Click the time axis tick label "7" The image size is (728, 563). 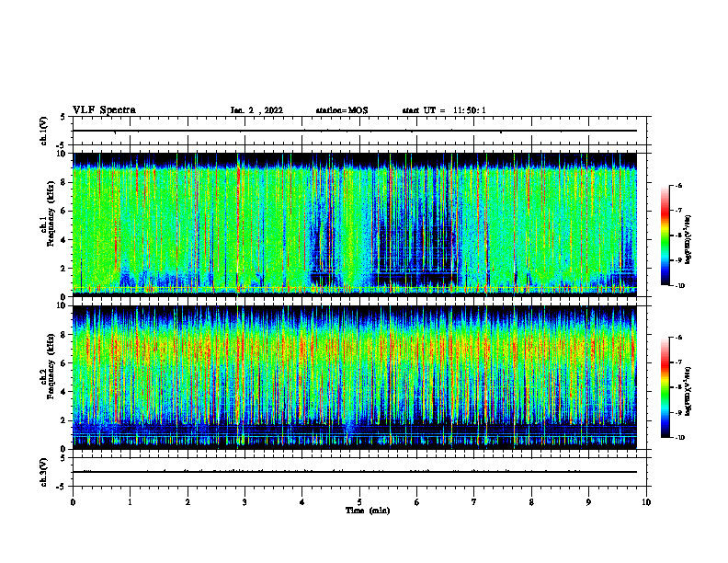(x=474, y=502)
